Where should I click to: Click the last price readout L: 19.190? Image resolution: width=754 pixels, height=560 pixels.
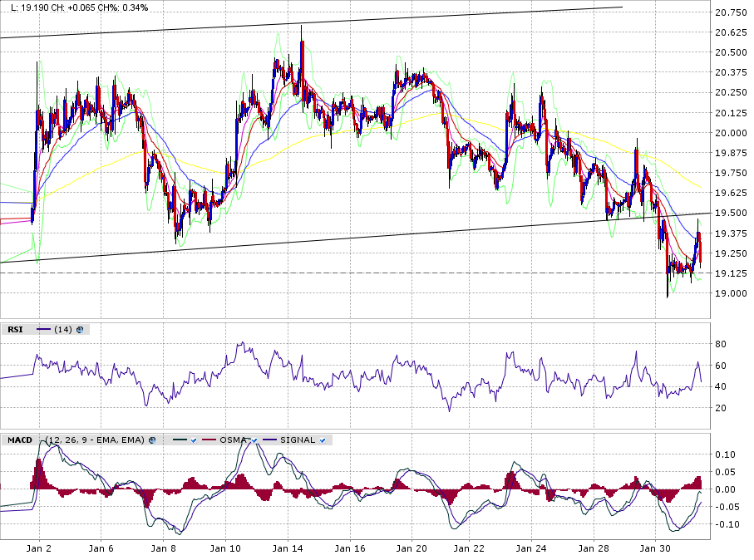coord(29,7)
